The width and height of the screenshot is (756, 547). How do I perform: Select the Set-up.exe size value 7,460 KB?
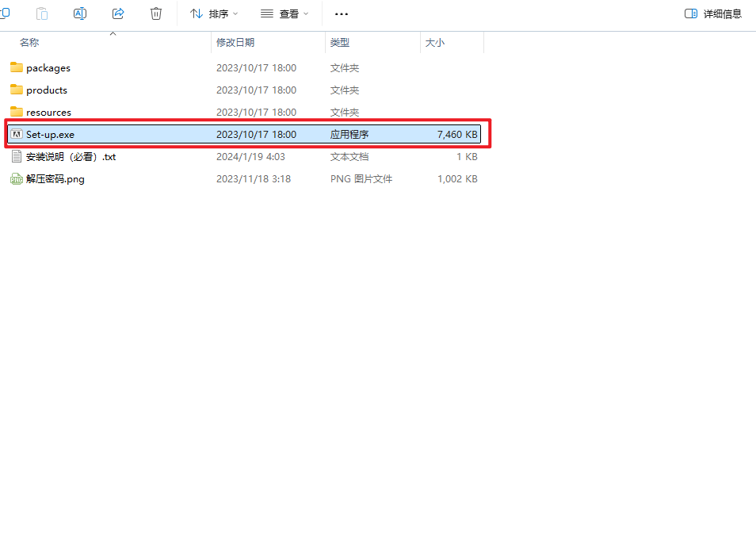click(457, 135)
